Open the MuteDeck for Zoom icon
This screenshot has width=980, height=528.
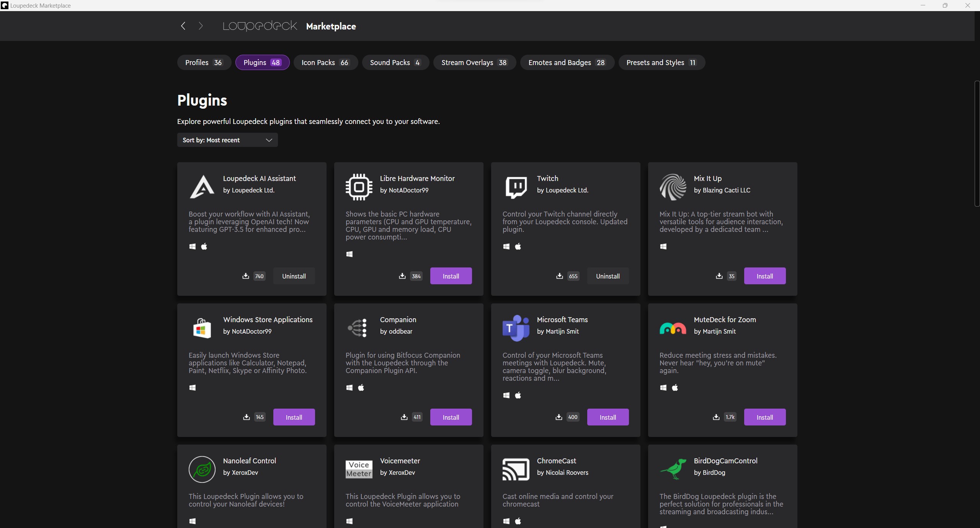[x=673, y=328]
